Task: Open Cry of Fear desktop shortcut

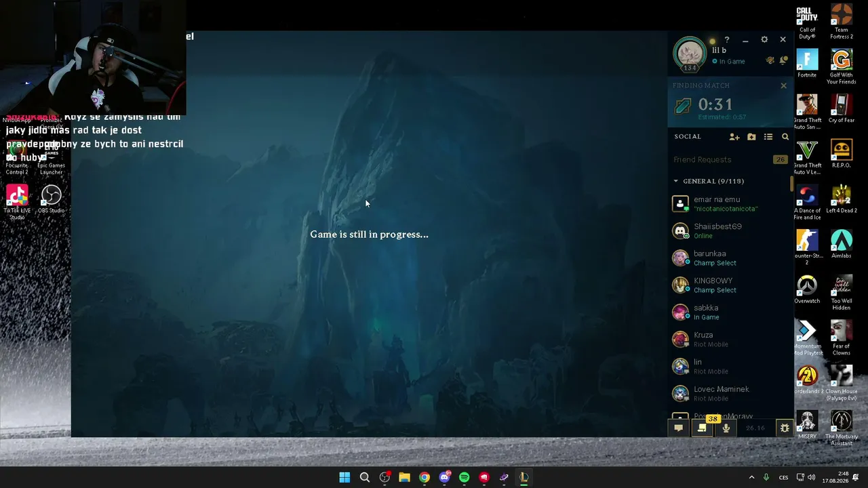Action: click(841, 108)
